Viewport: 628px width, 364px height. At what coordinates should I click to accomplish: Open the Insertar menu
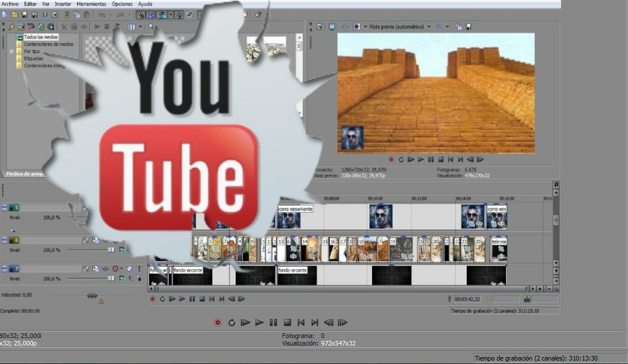pyautogui.click(x=63, y=3)
